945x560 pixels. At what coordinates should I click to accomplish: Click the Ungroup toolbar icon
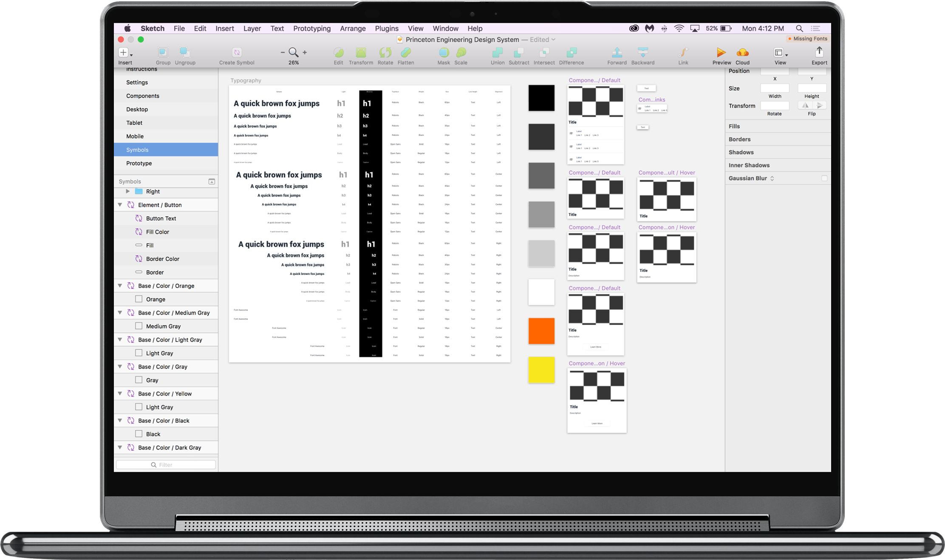tap(185, 52)
